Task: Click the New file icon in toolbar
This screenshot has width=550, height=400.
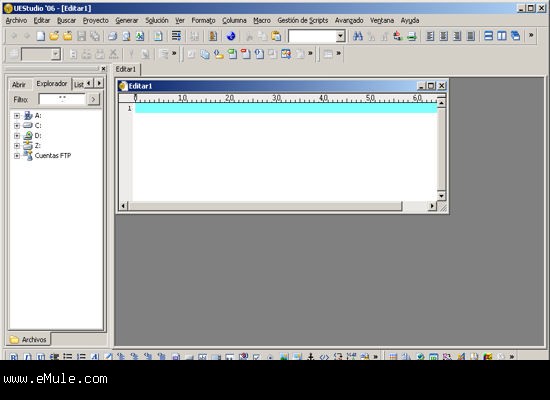Action: click(41, 36)
